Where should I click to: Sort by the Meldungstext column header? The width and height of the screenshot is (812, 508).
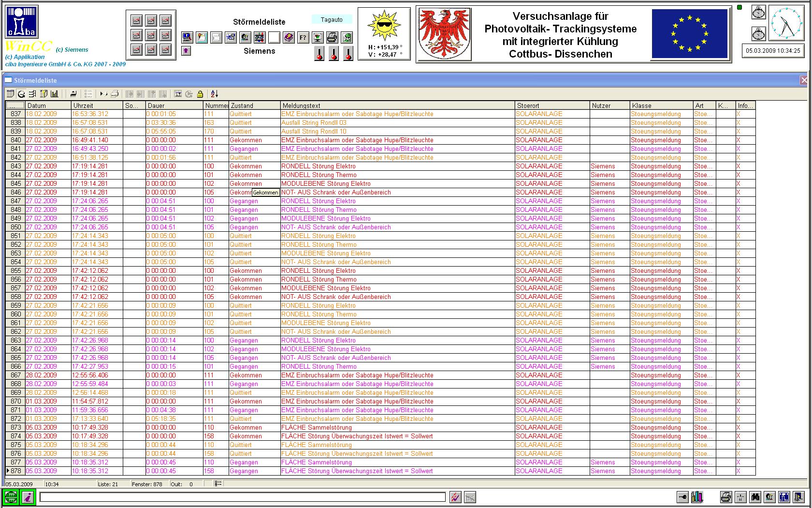[x=397, y=105]
